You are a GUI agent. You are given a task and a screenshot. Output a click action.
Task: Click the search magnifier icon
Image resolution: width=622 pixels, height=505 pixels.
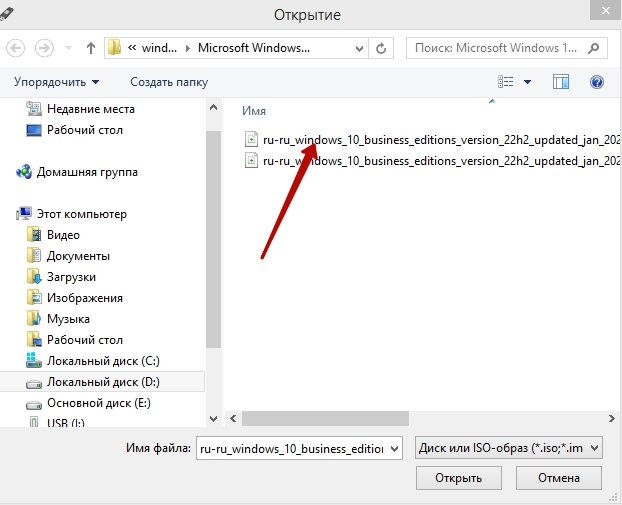tap(594, 48)
